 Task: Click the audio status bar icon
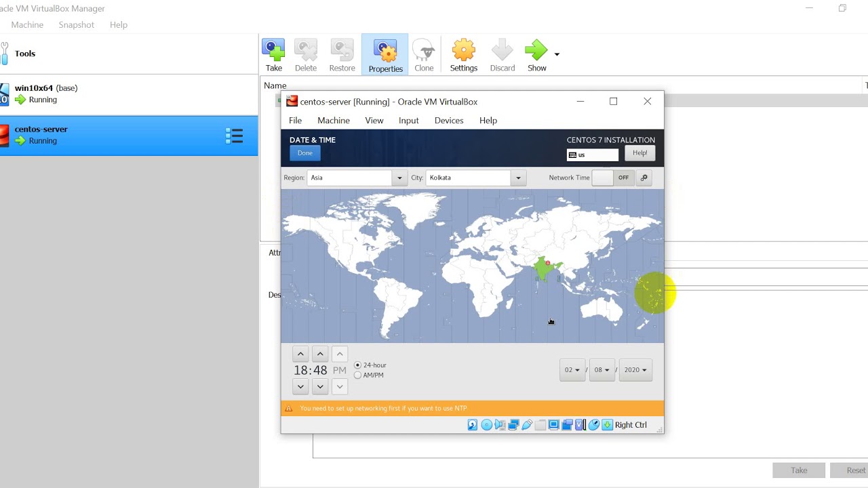tap(500, 425)
